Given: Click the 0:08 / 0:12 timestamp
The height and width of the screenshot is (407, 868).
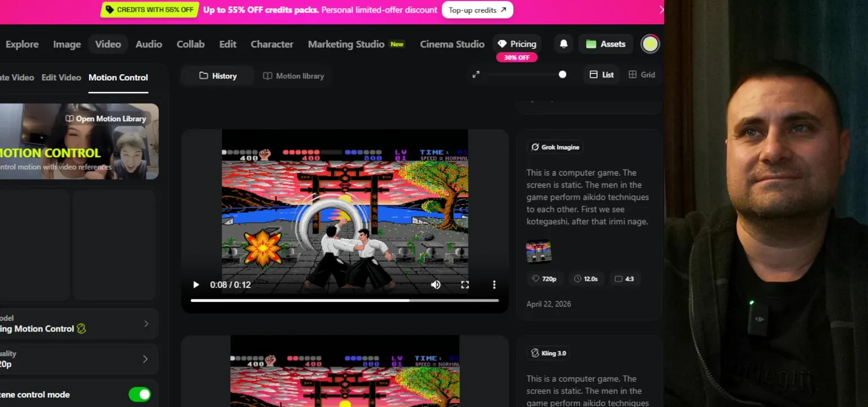Looking at the screenshot, I should click(x=230, y=285).
